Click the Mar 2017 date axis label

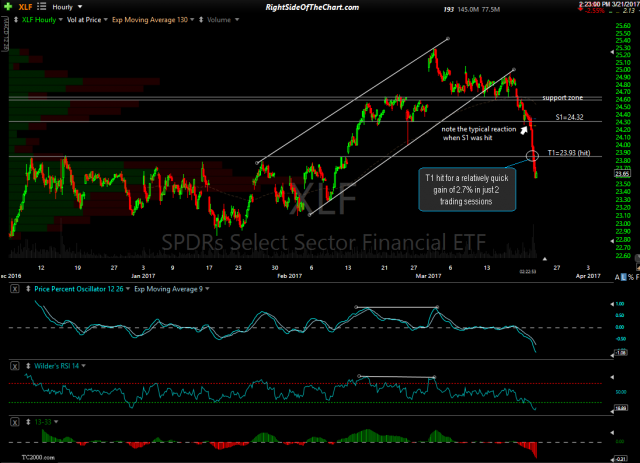pyautogui.click(x=428, y=276)
